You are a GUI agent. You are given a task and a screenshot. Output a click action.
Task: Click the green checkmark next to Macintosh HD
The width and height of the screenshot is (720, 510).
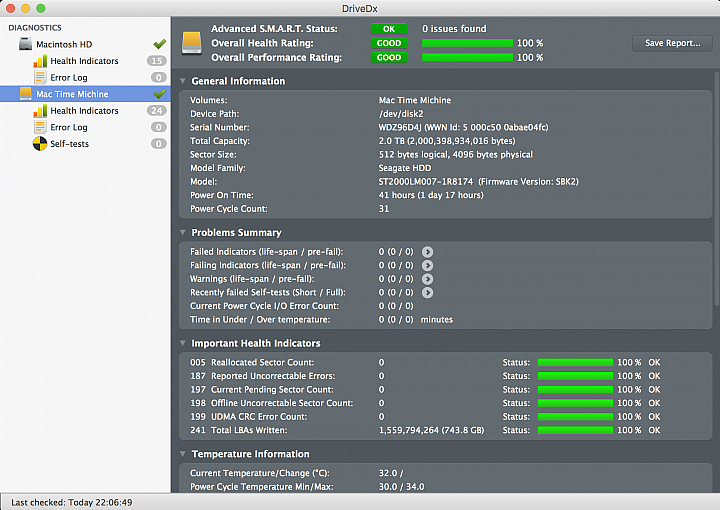click(159, 44)
